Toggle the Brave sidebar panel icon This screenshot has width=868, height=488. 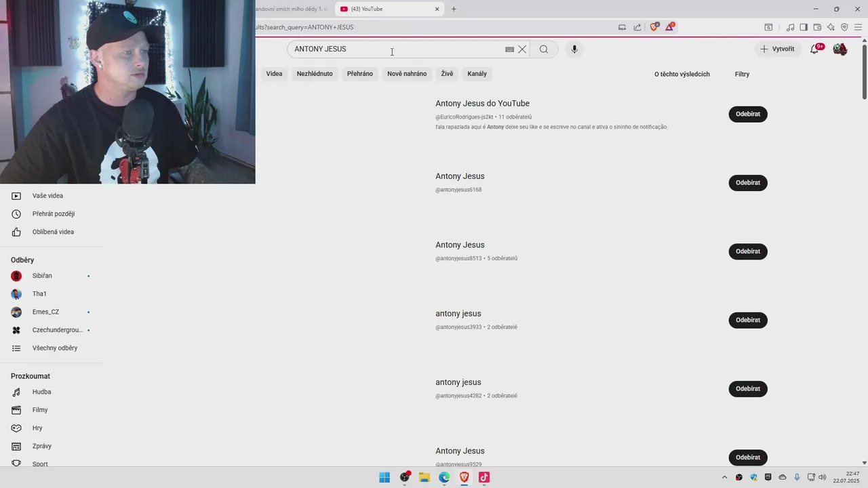click(804, 27)
